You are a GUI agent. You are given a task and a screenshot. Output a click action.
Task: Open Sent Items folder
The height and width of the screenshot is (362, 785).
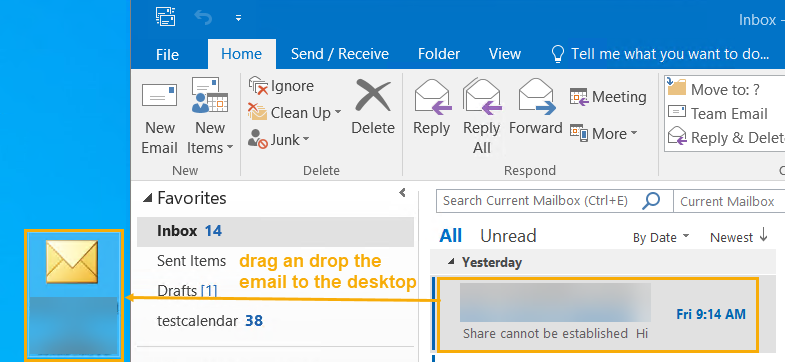(x=191, y=261)
